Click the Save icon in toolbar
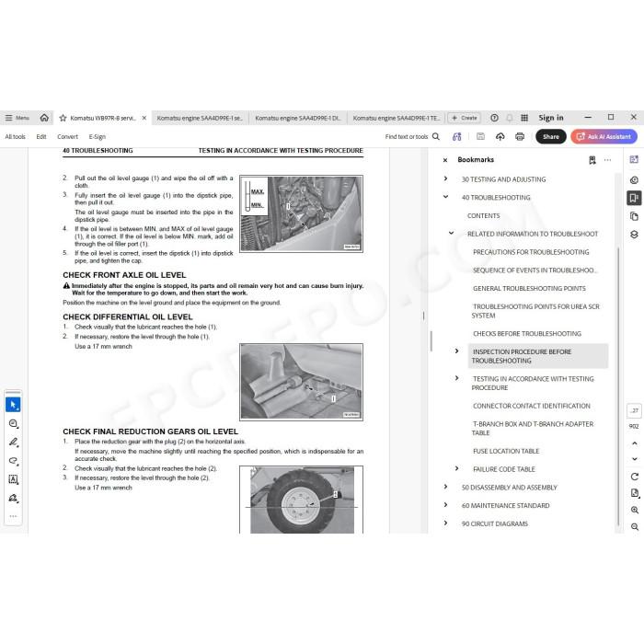644x644 pixels. pyautogui.click(x=480, y=137)
